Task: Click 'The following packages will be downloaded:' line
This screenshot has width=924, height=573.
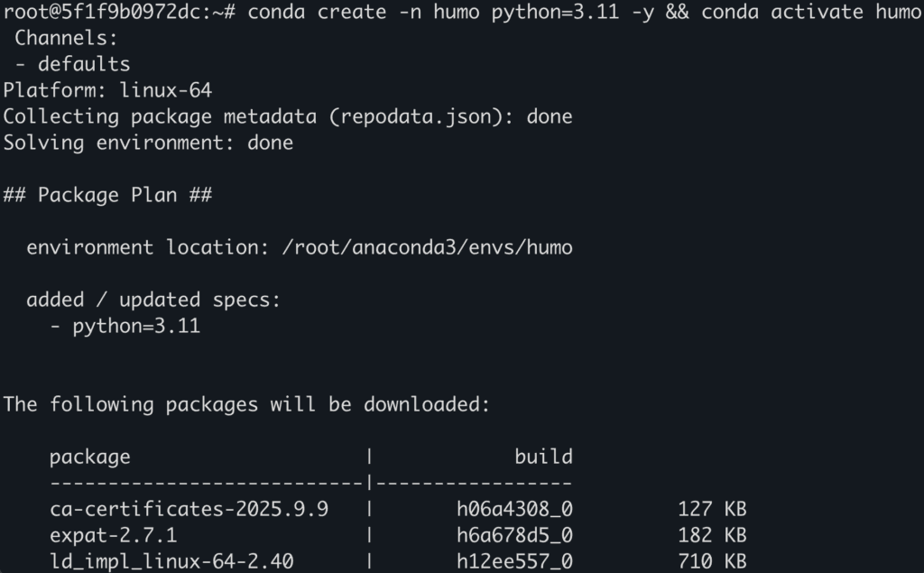Action: coord(246,404)
